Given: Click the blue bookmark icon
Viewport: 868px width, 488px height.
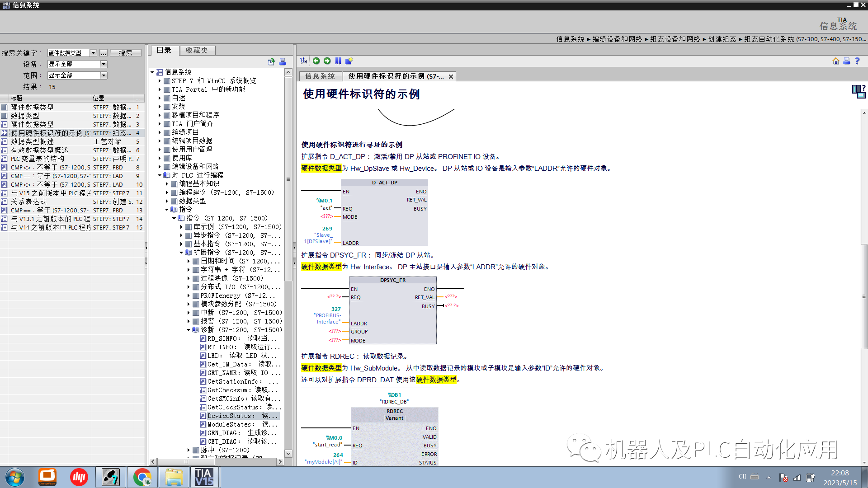Looking at the screenshot, I should (338, 61).
